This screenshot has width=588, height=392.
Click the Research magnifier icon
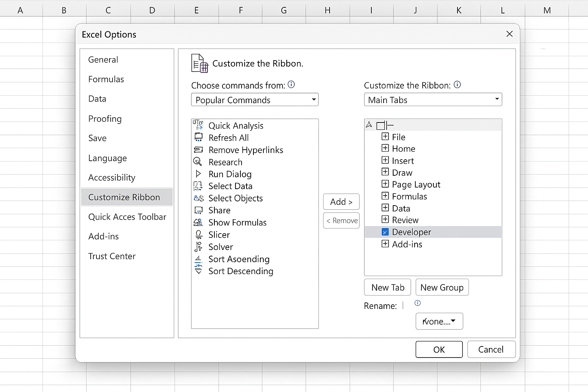[198, 162]
